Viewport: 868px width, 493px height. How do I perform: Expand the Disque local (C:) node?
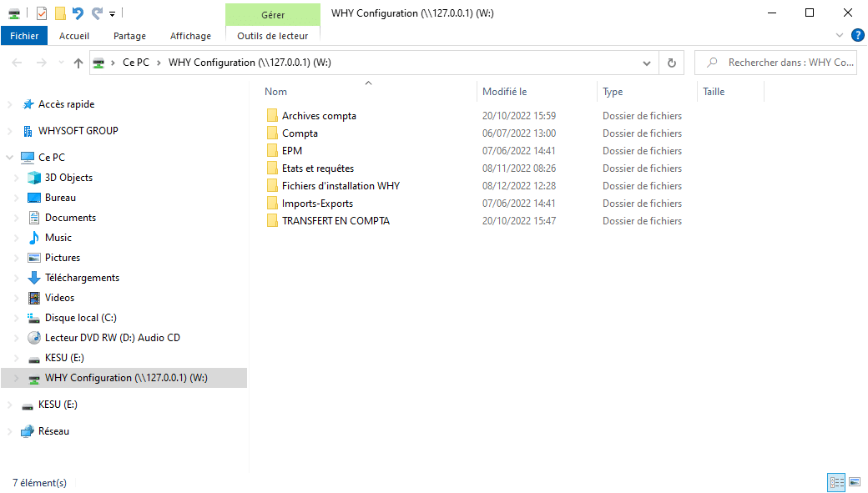16,318
